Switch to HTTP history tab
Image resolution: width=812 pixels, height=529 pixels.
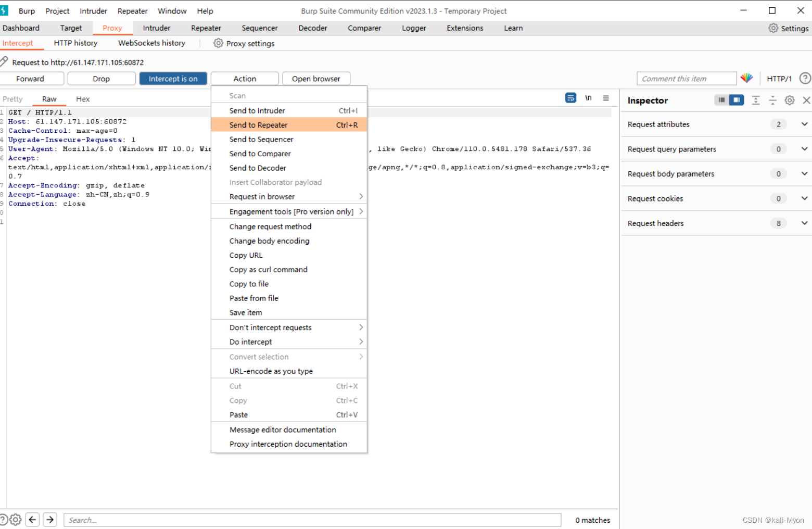pos(75,43)
